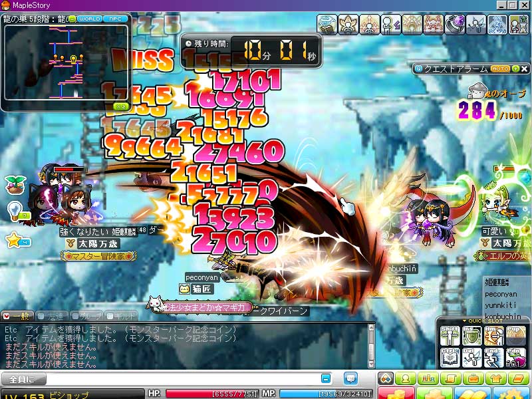
Task: Close the quest alarm panel
Action: pyautogui.click(x=525, y=69)
